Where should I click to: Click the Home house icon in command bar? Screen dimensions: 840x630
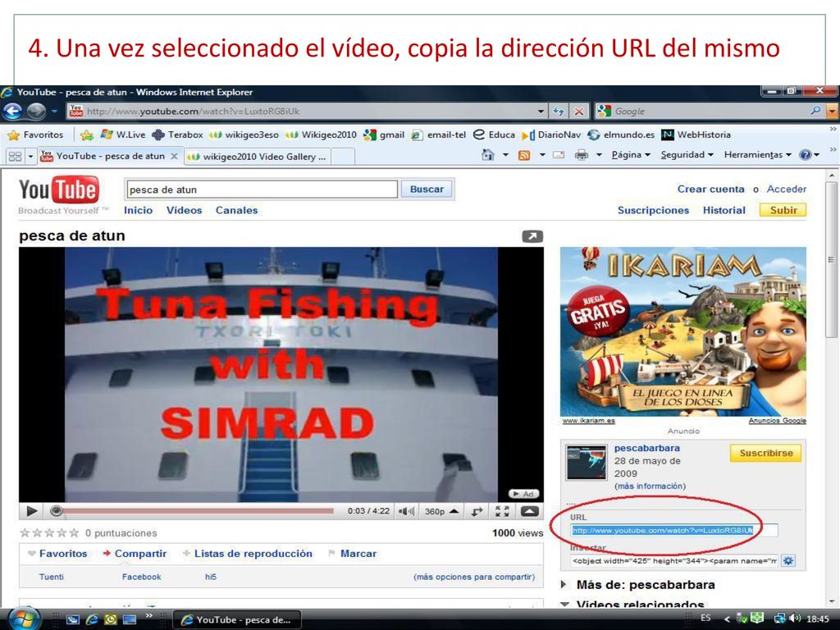coord(487,155)
